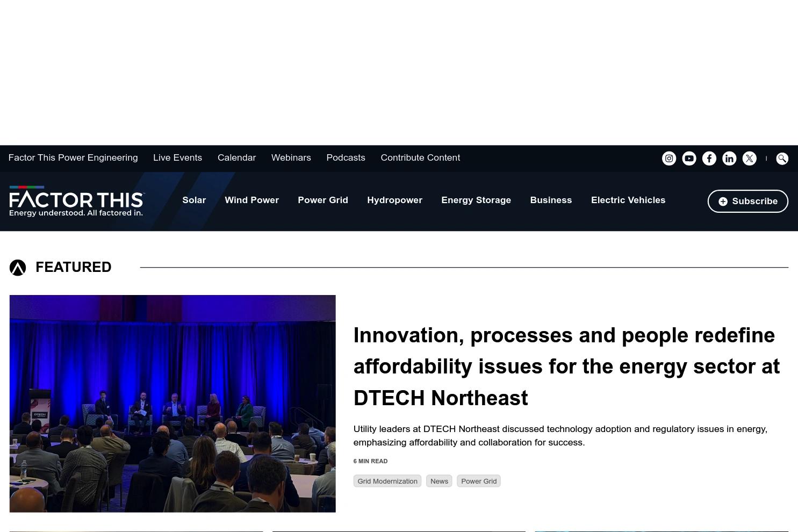Click the article summary about utility leaders
This screenshot has width=798, height=532.
coord(560,436)
